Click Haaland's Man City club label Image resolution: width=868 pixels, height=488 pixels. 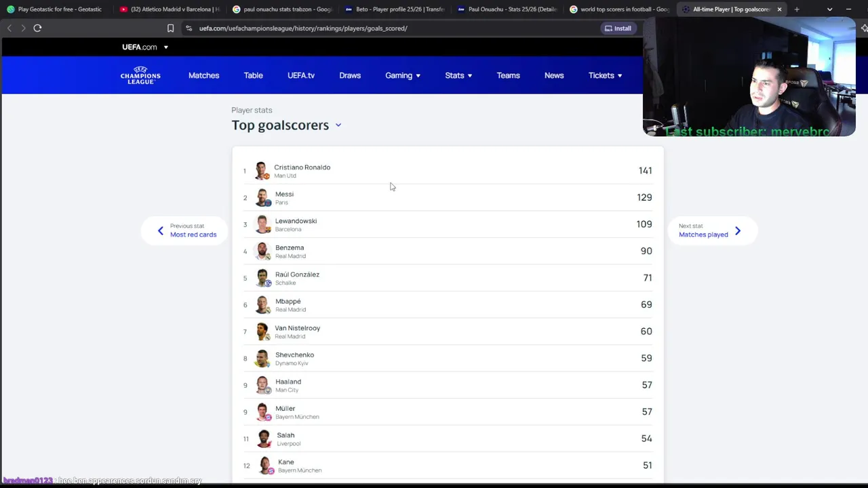click(x=287, y=390)
